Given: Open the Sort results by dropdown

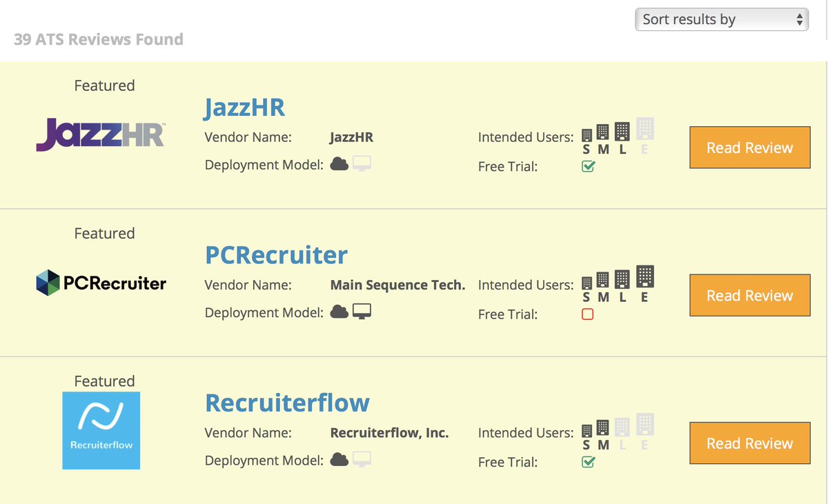Looking at the screenshot, I should tap(722, 19).
